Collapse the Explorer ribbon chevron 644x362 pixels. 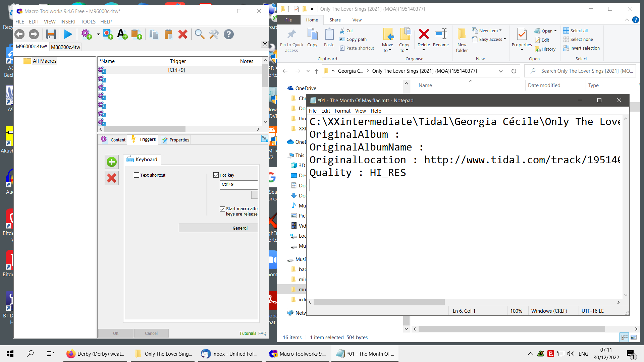click(x=627, y=20)
